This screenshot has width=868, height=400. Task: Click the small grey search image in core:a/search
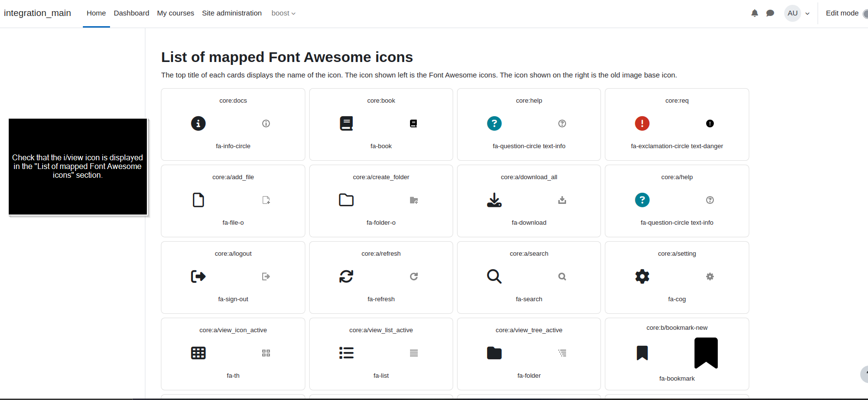[x=562, y=277]
